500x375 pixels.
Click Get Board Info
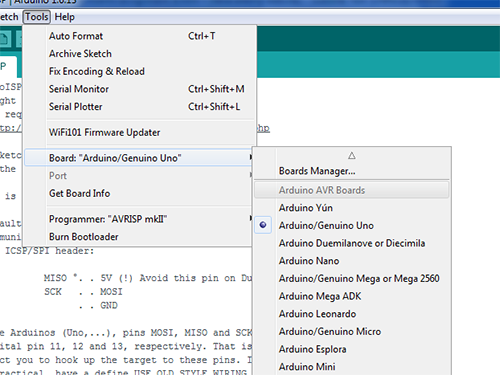coord(138,193)
